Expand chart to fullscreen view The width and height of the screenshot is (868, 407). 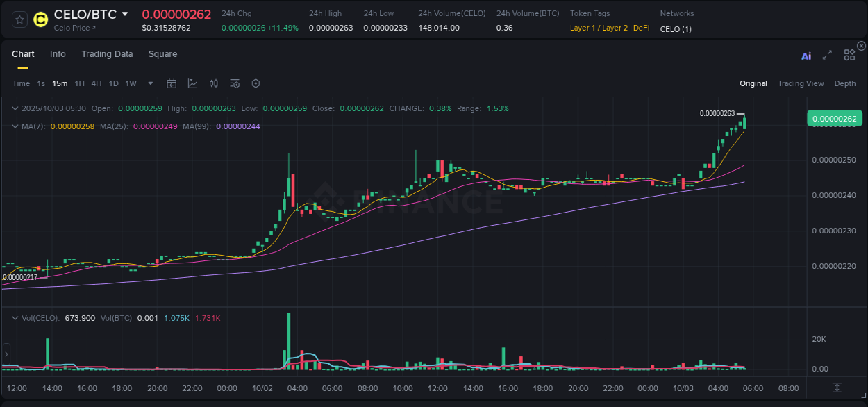tap(827, 56)
